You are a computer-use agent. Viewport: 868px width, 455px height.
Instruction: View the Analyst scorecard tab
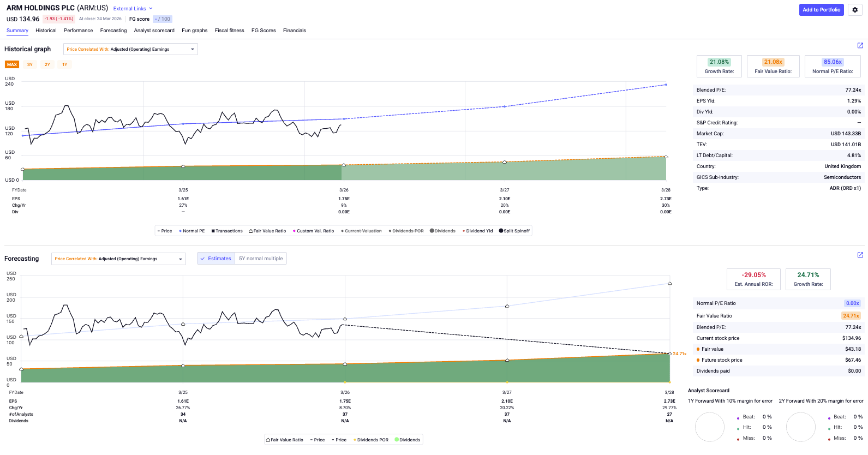154,31
